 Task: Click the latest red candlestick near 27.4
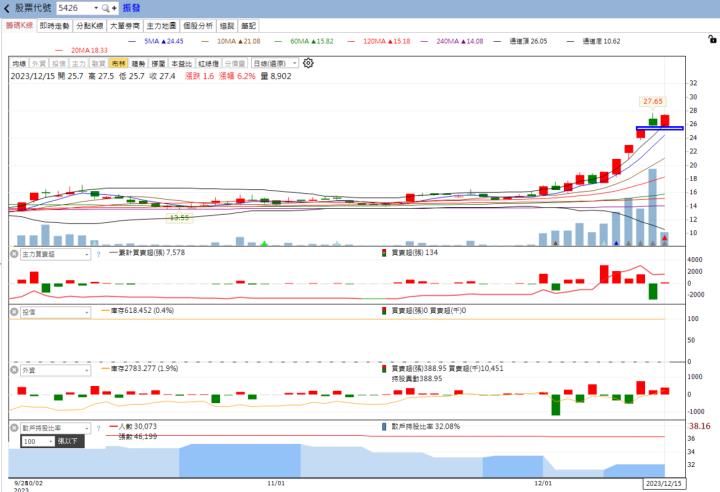[x=664, y=121]
